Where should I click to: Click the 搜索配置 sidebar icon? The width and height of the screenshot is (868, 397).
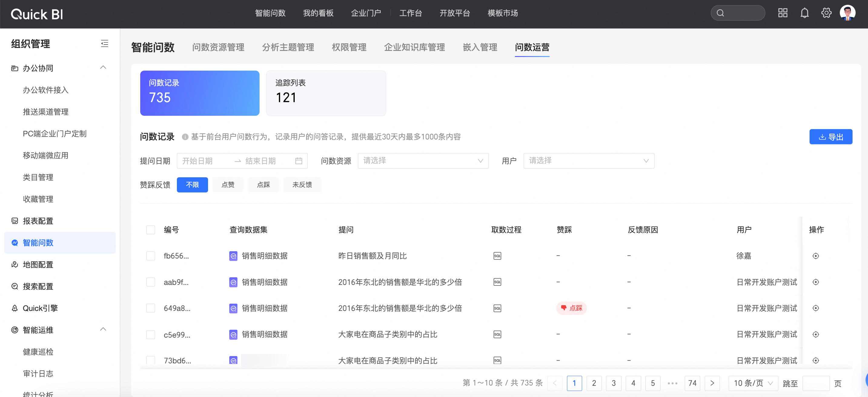click(x=15, y=286)
